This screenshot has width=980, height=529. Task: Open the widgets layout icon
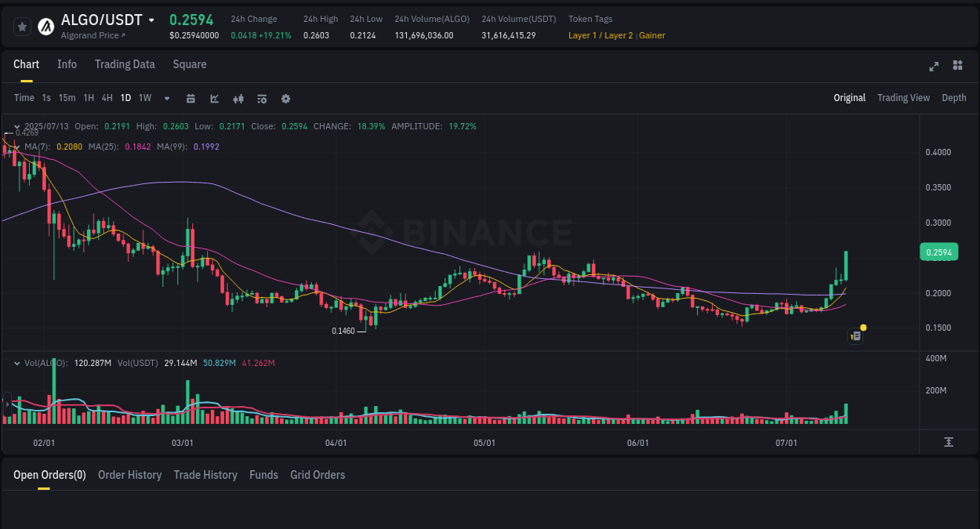tap(957, 67)
